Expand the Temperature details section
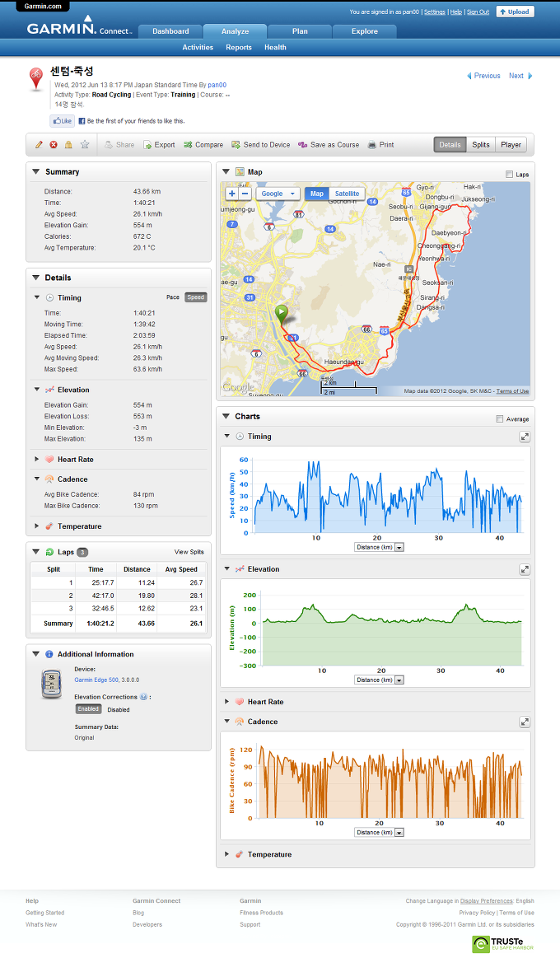560x972 pixels. [36, 526]
